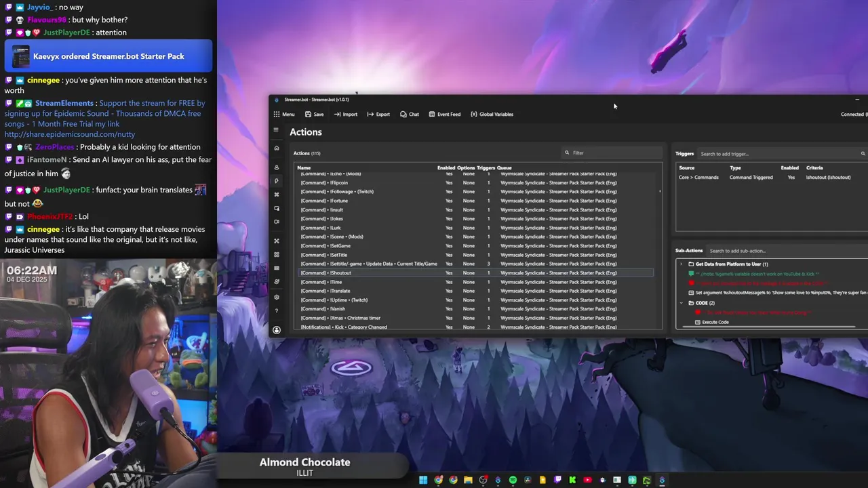
Task: Sort the actions list by Name column
Action: [304, 167]
